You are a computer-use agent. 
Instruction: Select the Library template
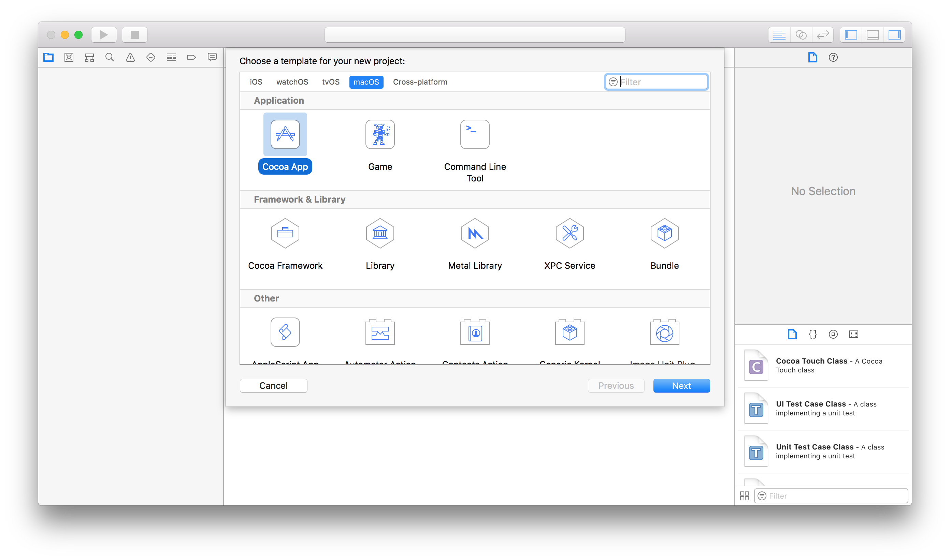coord(380,244)
